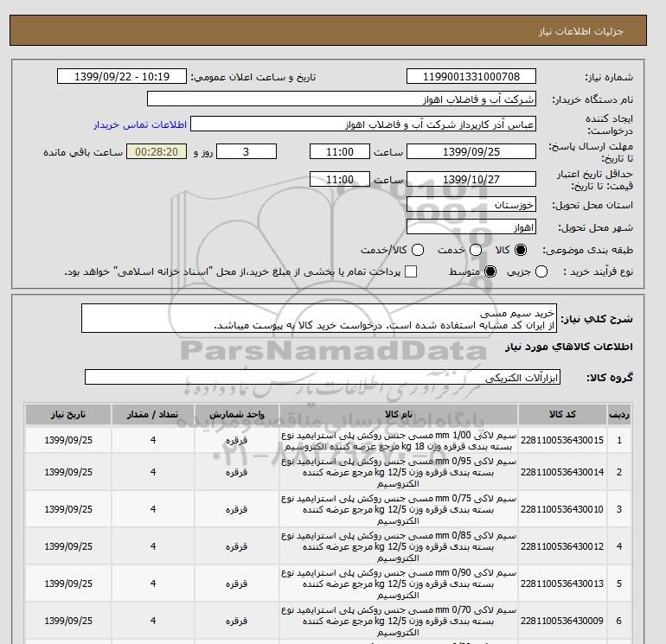Toggle the اسناد خزانه اسلامی payment checkbox

(x=411, y=271)
